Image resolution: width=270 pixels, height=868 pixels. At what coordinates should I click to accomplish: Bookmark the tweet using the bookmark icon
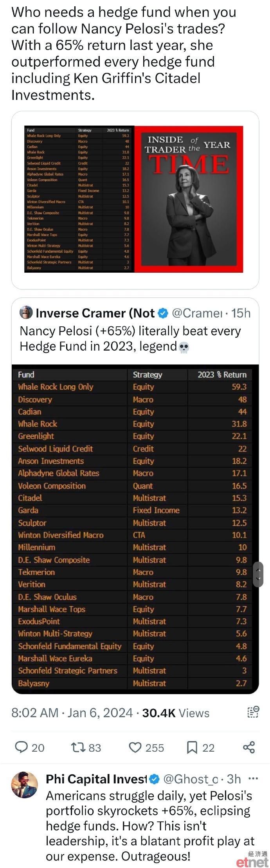pos(192,747)
